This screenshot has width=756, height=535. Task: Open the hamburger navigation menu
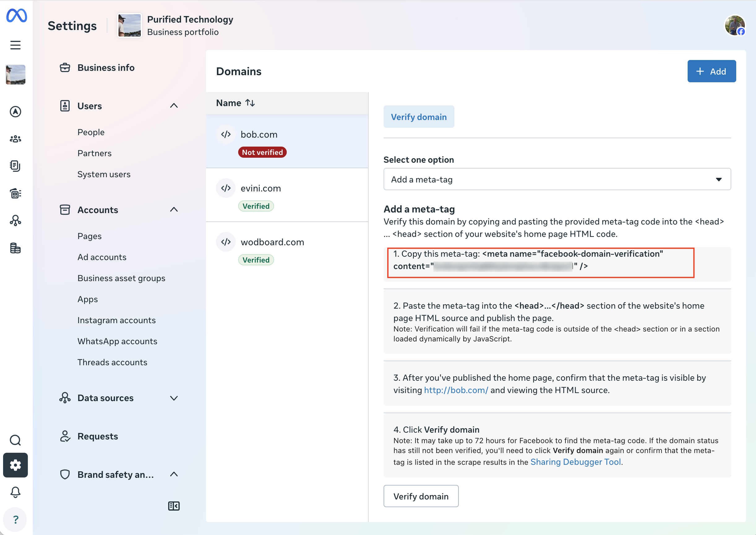click(15, 45)
